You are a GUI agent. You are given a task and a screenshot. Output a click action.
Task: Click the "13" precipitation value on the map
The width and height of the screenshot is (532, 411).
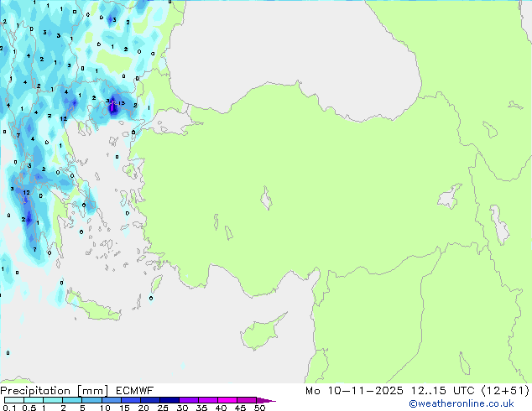(x=121, y=103)
